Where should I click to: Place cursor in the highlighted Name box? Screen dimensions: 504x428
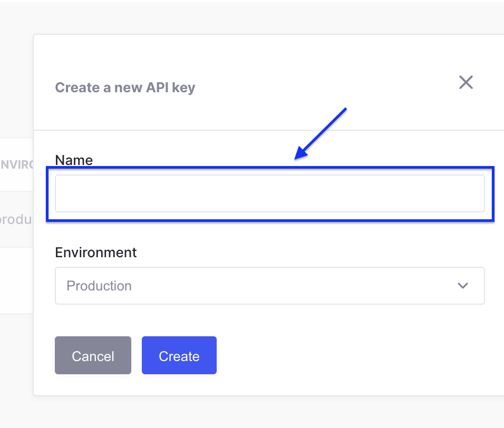coord(269,193)
